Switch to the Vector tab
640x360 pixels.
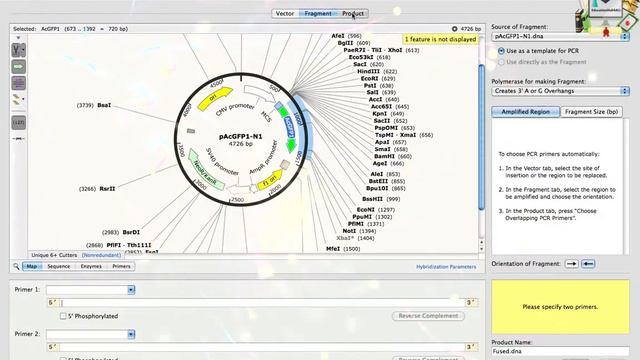click(x=285, y=13)
